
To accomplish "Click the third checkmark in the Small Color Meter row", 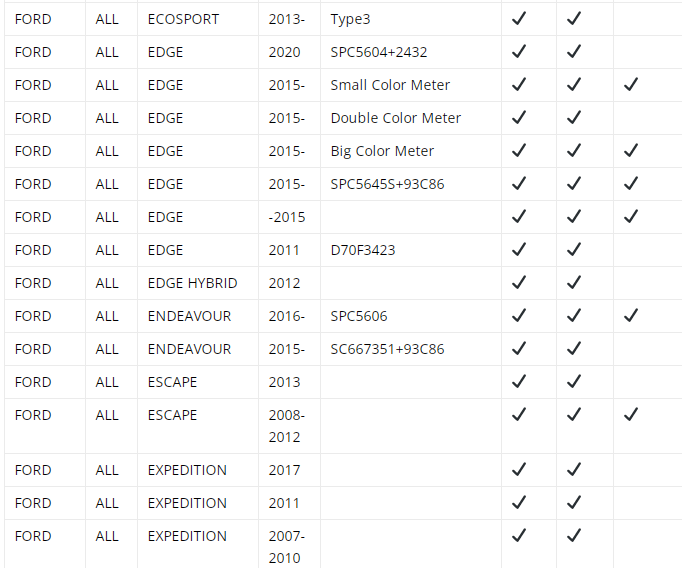I will click(631, 84).
